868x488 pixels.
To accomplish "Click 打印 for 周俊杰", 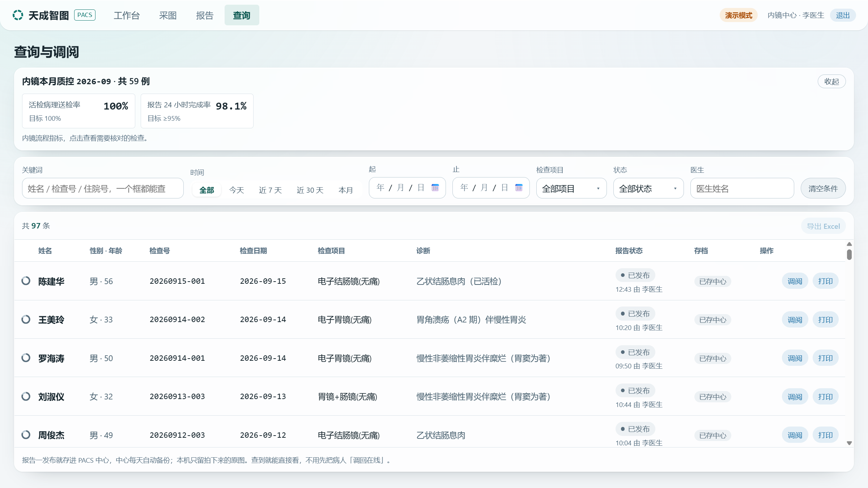I will (825, 435).
